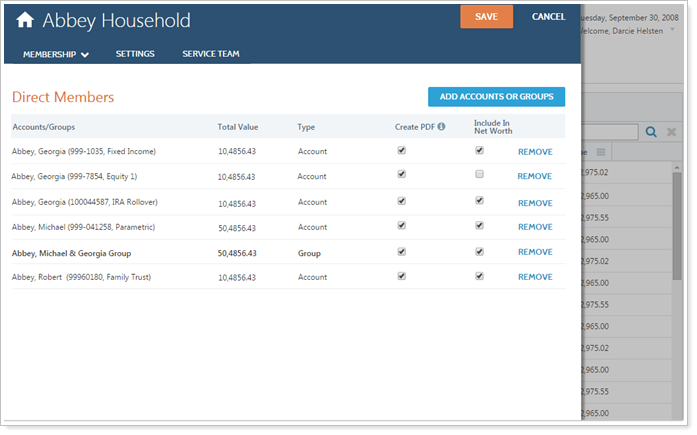Image resolution: width=697 pixels, height=435 pixels.
Task: Enable Include In Net Worth for Equity 1
Action: tap(479, 175)
